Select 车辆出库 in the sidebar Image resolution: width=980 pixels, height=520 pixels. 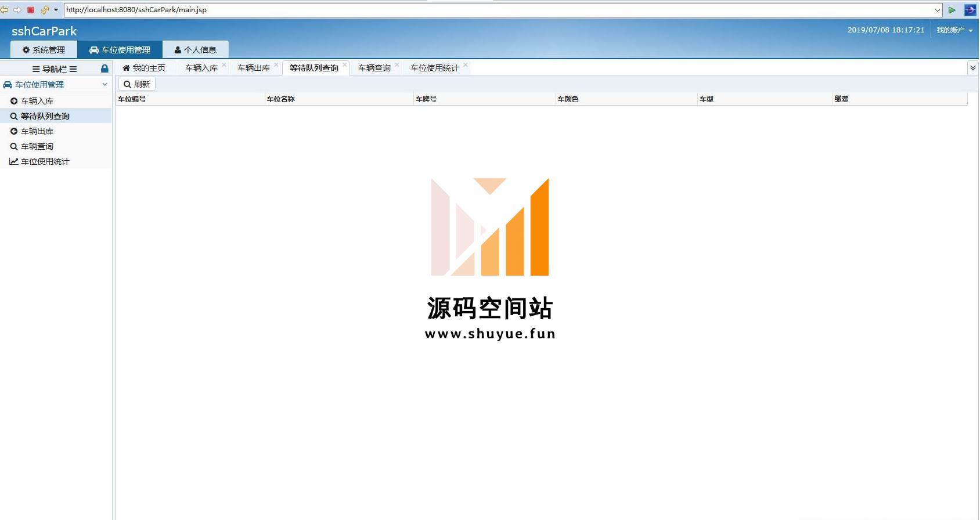pos(56,131)
